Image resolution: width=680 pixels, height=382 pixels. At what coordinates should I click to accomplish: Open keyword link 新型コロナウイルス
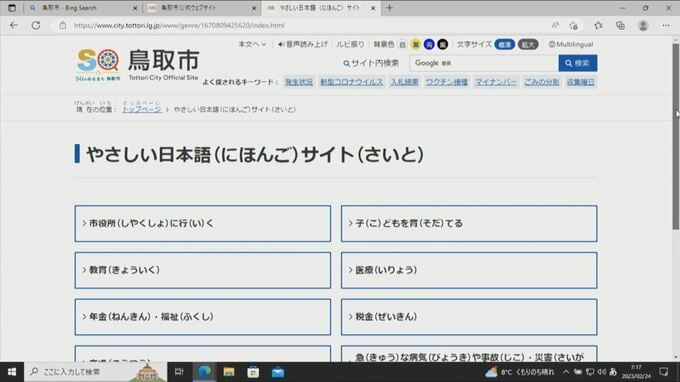[352, 82]
